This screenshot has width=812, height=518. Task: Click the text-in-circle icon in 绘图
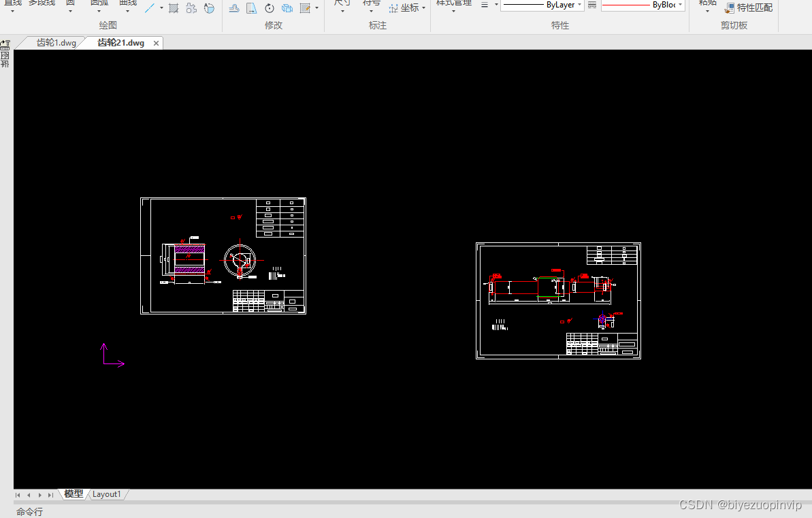point(209,7)
